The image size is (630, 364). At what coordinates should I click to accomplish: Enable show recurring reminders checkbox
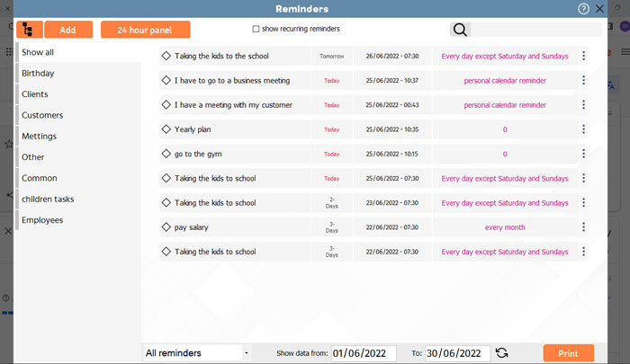pyautogui.click(x=256, y=29)
